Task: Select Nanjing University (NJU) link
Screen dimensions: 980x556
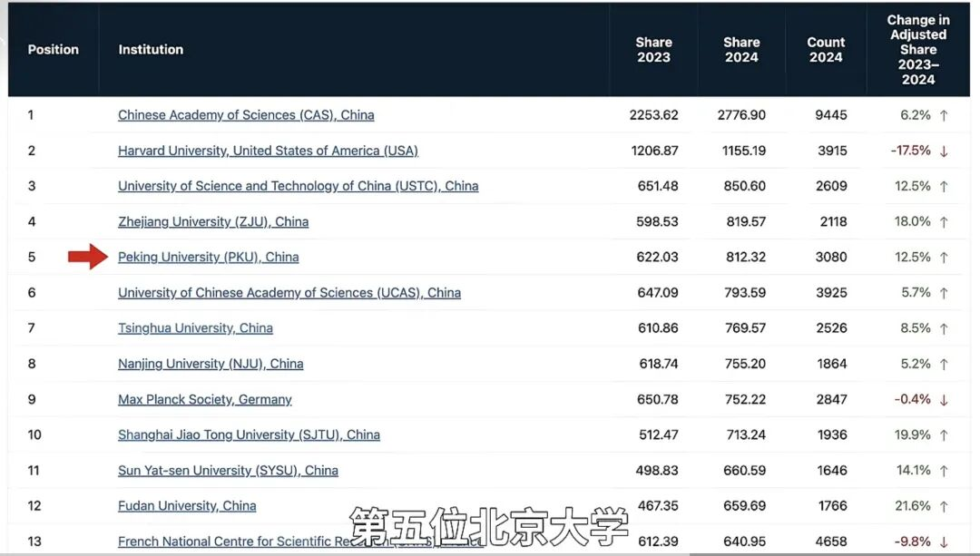Action: point(211,364)
